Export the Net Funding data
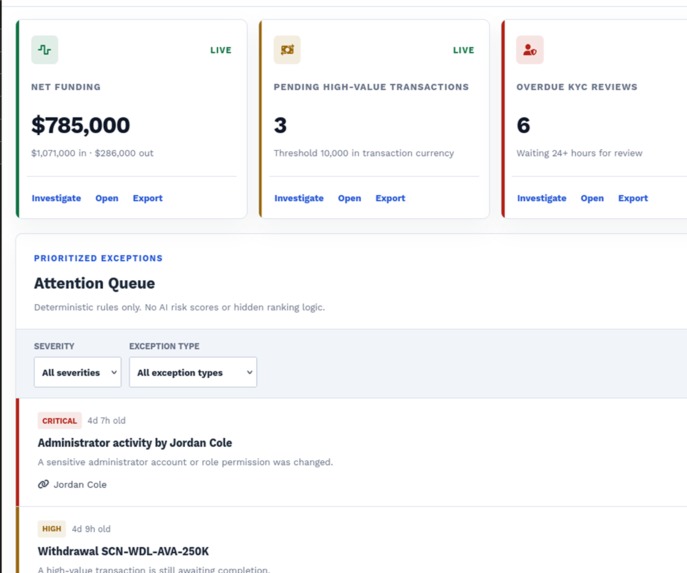 click(148, 198)
